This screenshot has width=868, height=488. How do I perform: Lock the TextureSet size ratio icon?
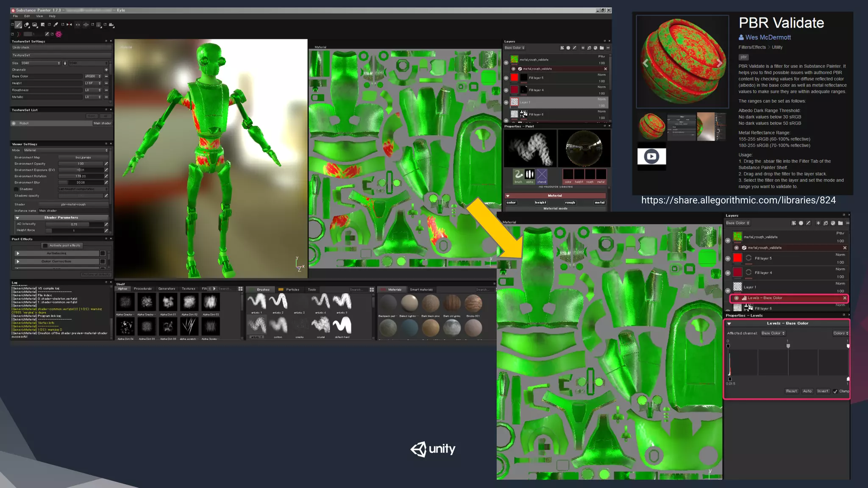coord(65,63)
